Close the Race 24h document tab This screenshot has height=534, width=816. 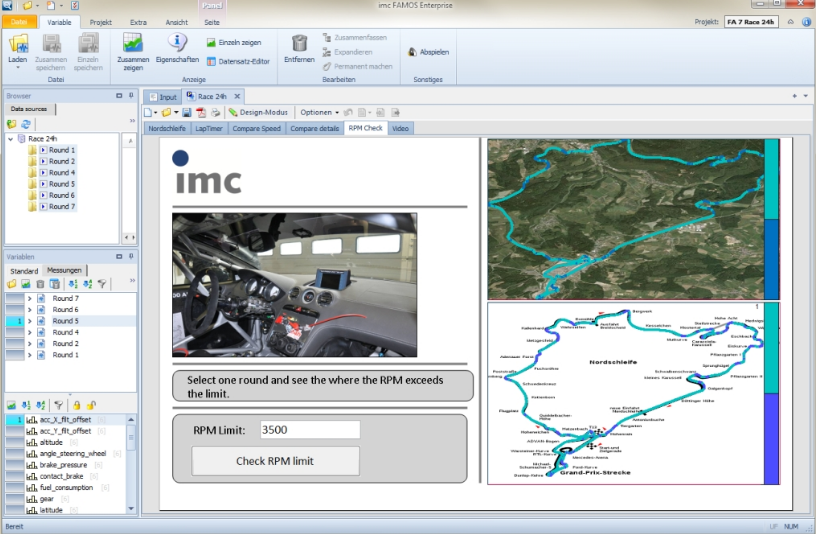tap(237, 96)
